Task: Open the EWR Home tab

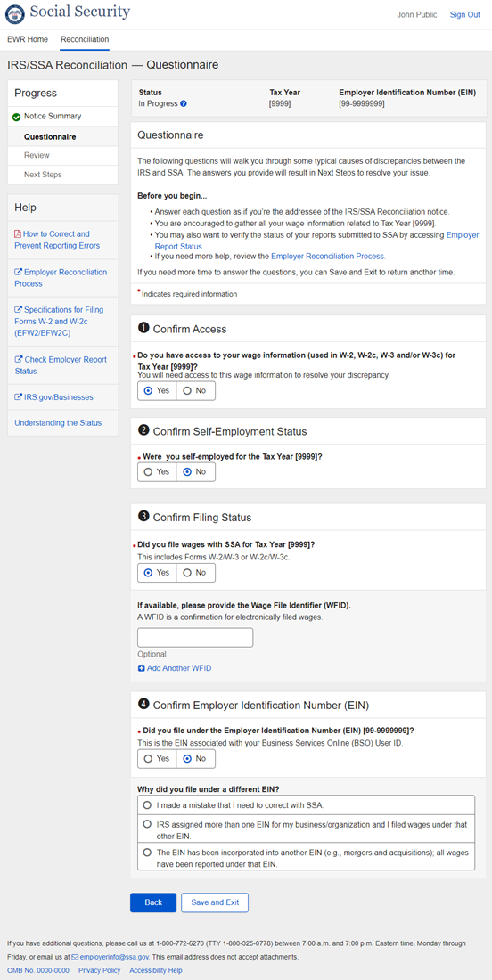Action: (x=28, y=39)
